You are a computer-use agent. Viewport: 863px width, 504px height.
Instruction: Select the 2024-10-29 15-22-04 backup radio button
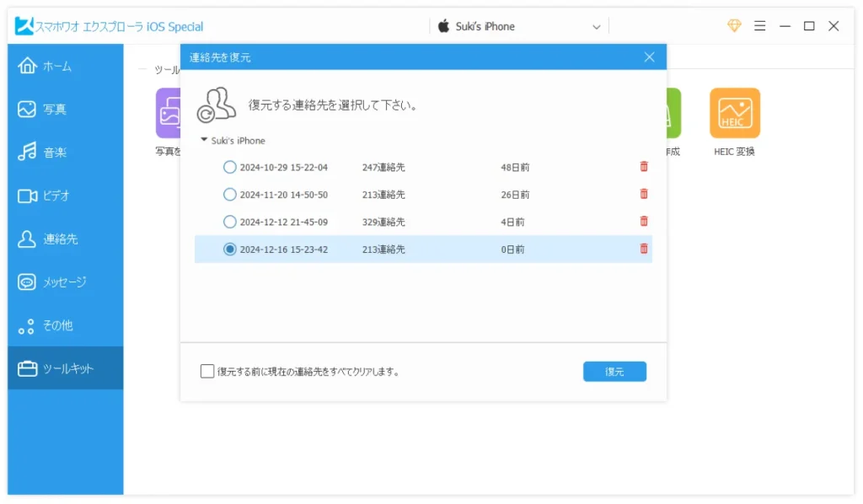click(229, 168)
